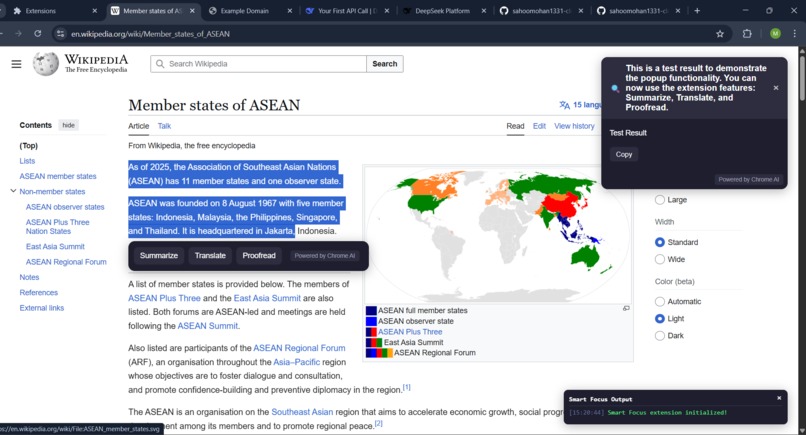The height and width of the screenshot is (435, 806).
Task: Reload the page using the refresh icon
Action: point(38,33)
